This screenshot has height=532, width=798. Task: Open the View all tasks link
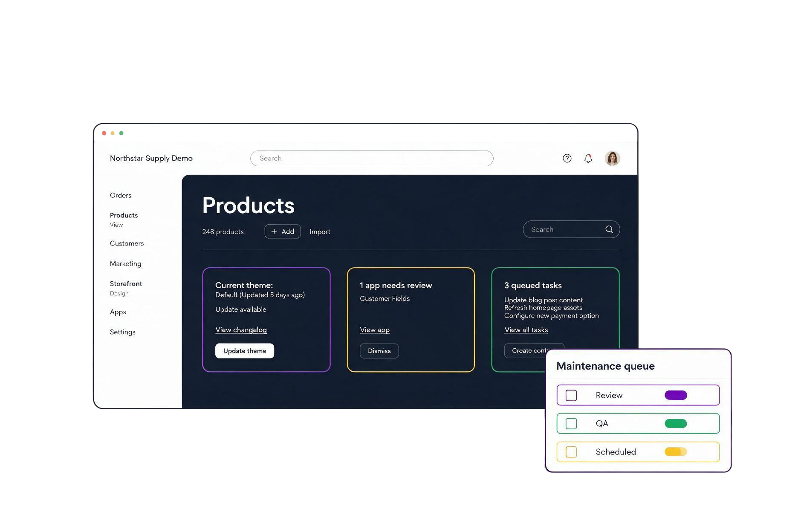[x=526, y=330]
